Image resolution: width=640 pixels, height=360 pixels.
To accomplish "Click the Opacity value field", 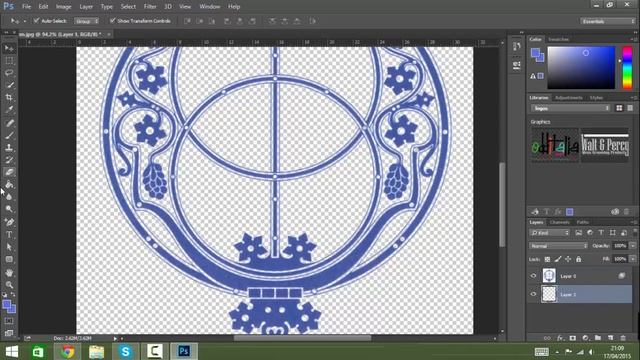I will (x=620, y=246).
